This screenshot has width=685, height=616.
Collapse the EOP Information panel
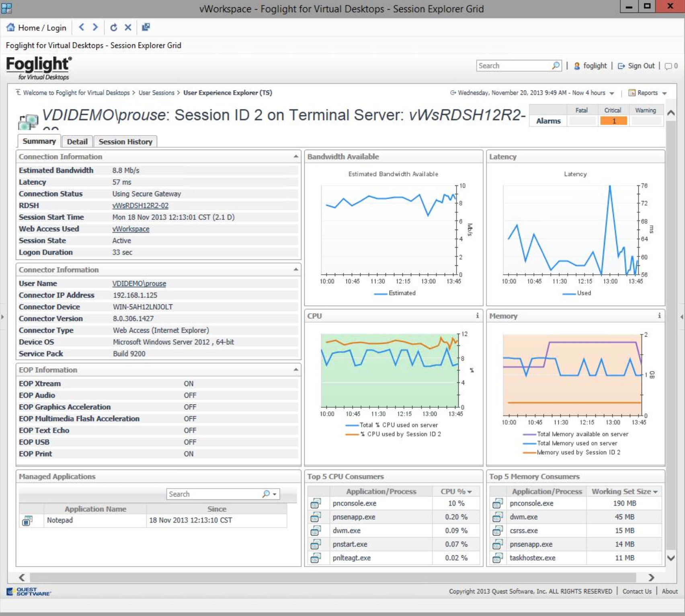click(296, 370)
